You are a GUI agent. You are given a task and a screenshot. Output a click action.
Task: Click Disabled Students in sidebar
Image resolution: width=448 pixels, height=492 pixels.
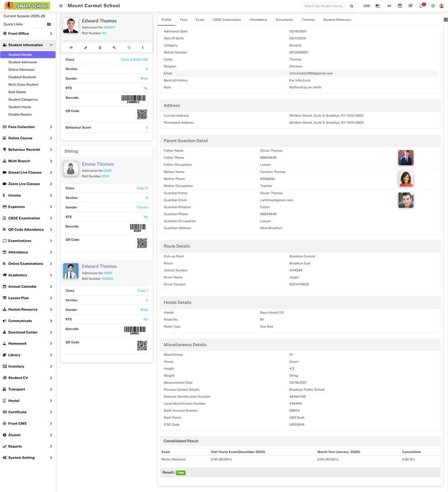pos(22,77)
